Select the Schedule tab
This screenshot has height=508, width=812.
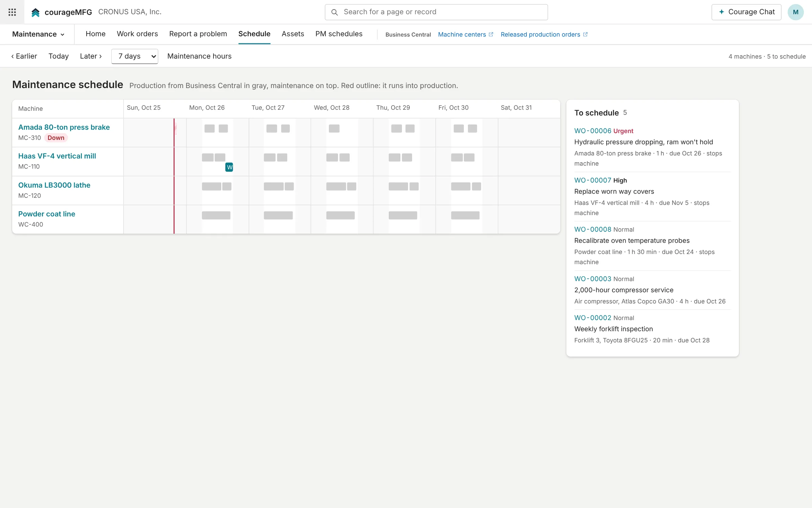click(254, 34)
